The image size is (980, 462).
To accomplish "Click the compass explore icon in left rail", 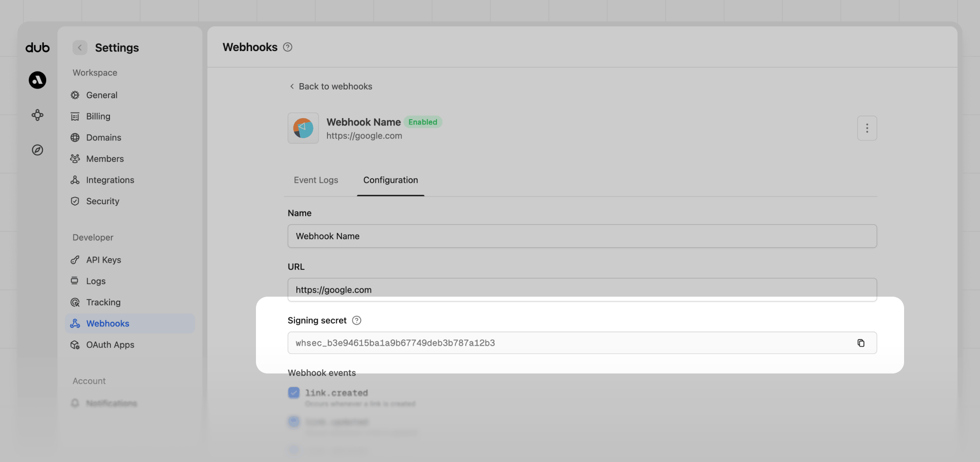I will 37,150.
